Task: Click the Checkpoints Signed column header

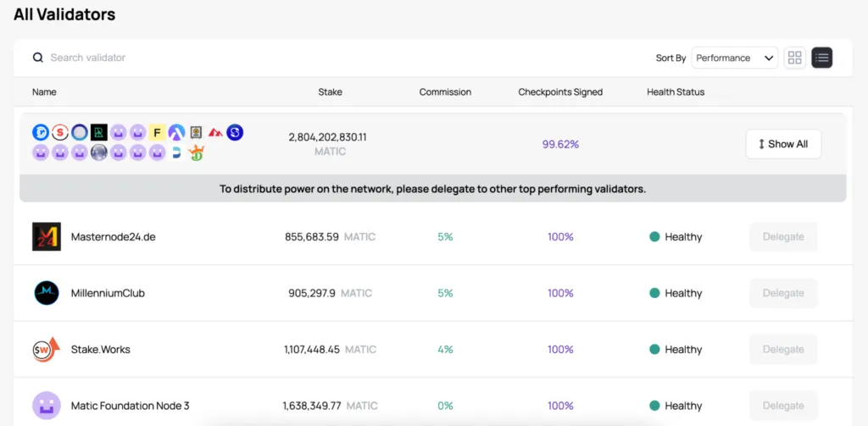Action: 560,91
